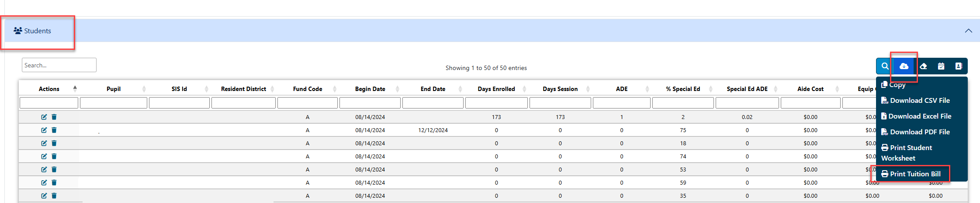
Task: Click Print Tuition Bill
Action: click(x=911, y=174)
